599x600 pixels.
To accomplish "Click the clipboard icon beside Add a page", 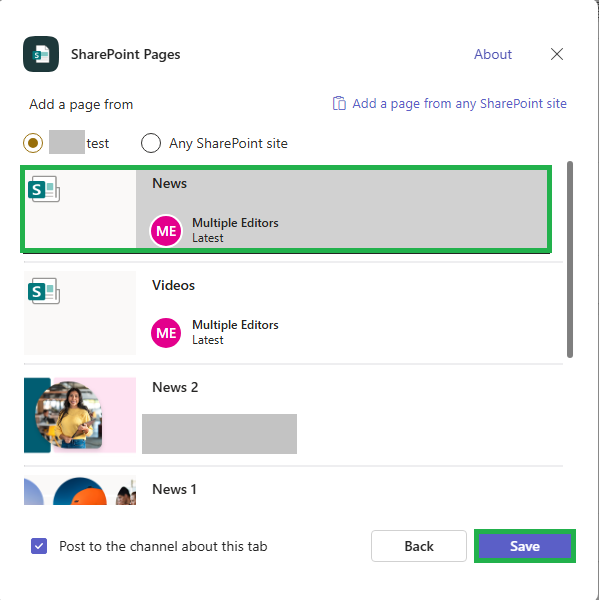I will click(x=339, y=103).
